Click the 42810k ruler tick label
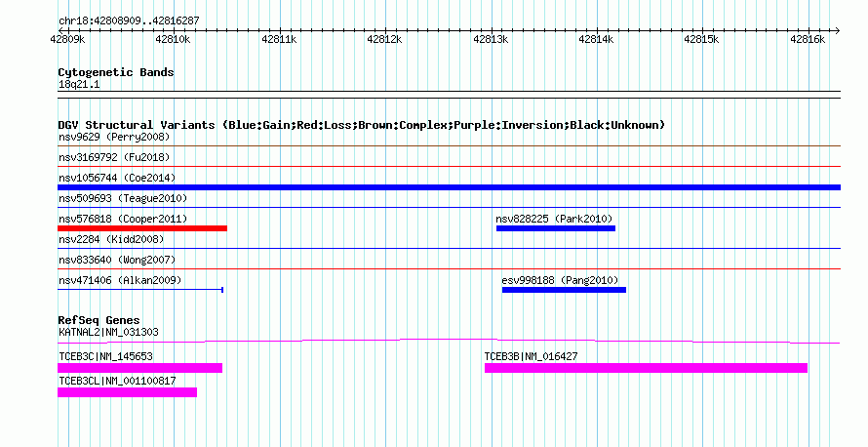The image size is (868, 447). 173,39
